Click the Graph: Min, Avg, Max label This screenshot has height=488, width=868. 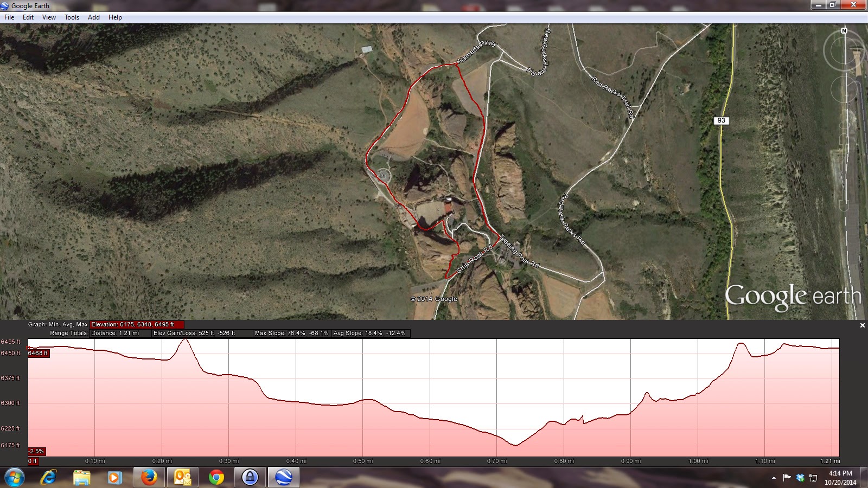pyautogui.click(x=58, y=325)
